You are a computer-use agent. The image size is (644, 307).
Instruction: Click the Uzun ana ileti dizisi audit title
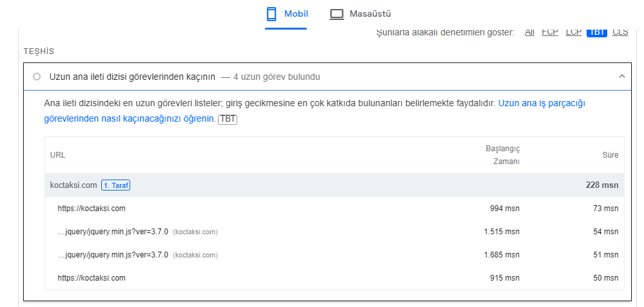[132, 77]
